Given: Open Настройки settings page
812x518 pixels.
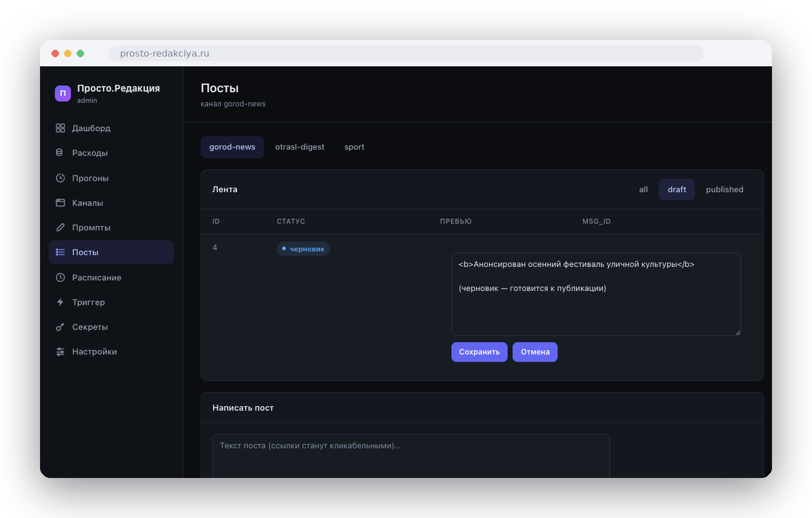Looking at the screenshot, I should [111, 352].
